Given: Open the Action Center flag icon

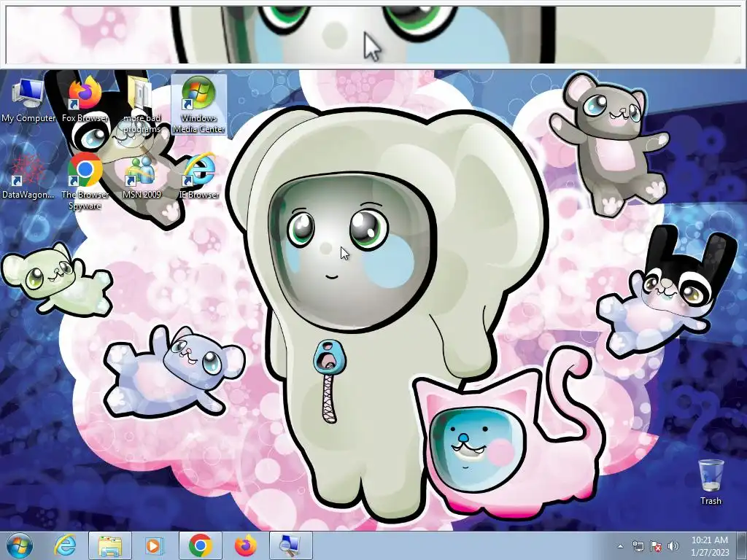Looking at the screenshot, I should click(656, 546).
